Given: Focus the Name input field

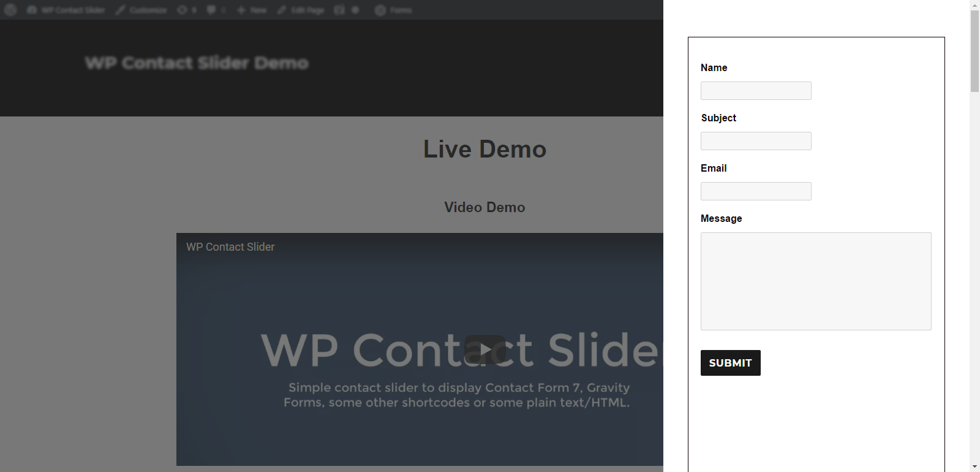Looking at the screenshot, I should [x=756, y=91].
